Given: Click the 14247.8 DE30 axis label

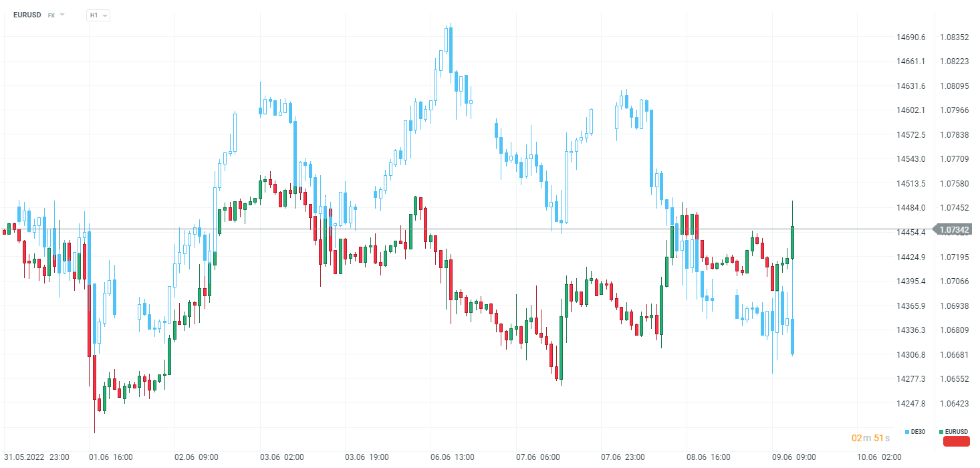Looking at the screenshot, I should tap(910, 404).
